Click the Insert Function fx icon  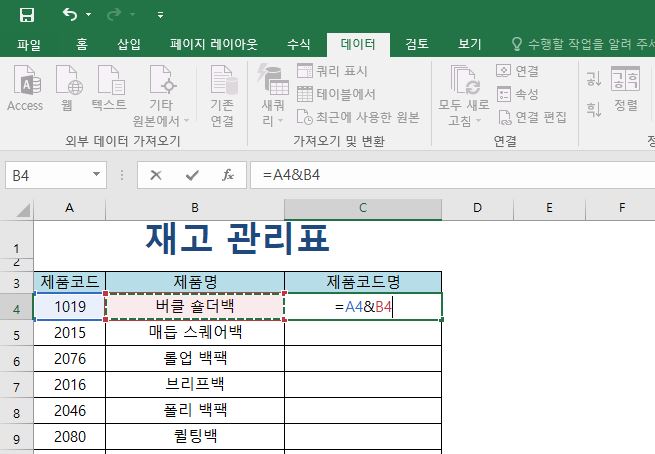coord(228,175)
